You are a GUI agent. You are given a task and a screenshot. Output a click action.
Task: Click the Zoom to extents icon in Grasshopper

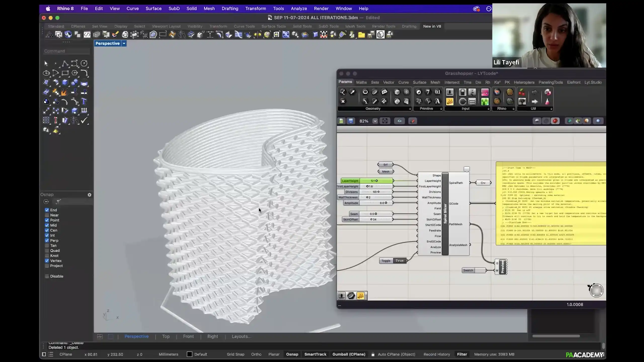point(385,121)
